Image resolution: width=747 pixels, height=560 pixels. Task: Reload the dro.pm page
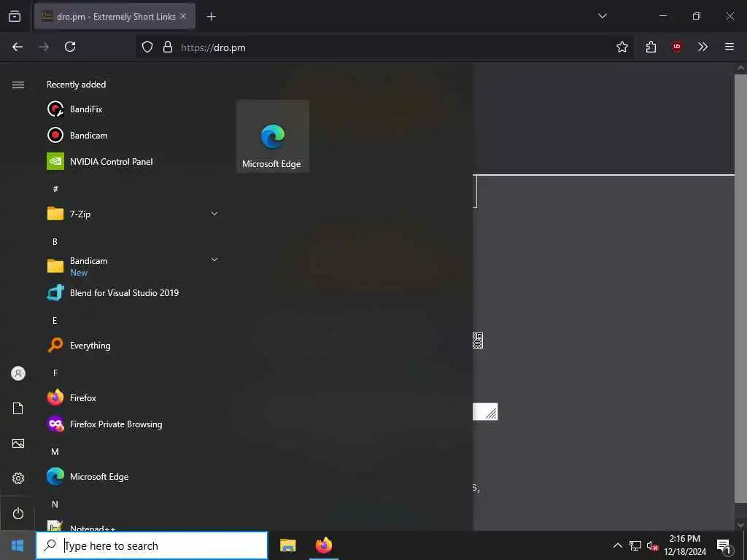70,47
